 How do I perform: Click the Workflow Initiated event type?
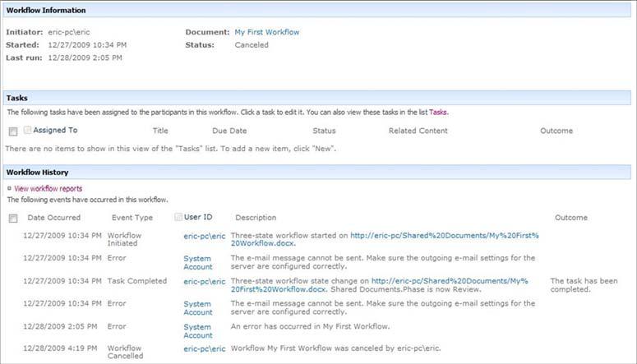tap(124, 239)
